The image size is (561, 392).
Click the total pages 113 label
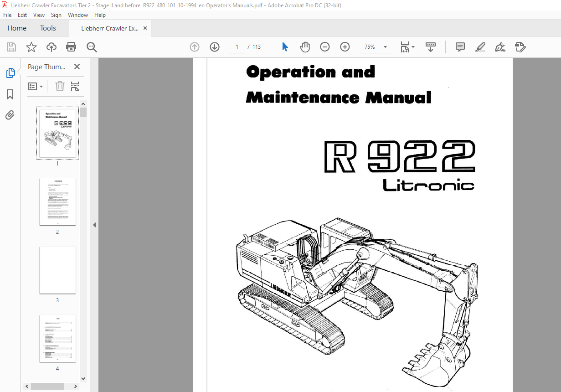[257, 47]
